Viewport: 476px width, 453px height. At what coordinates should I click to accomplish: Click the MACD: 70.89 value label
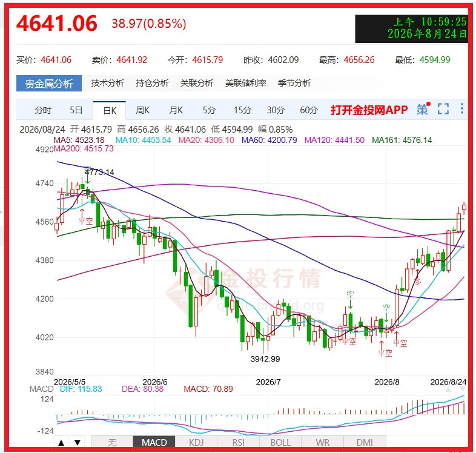tap(208, 389)
